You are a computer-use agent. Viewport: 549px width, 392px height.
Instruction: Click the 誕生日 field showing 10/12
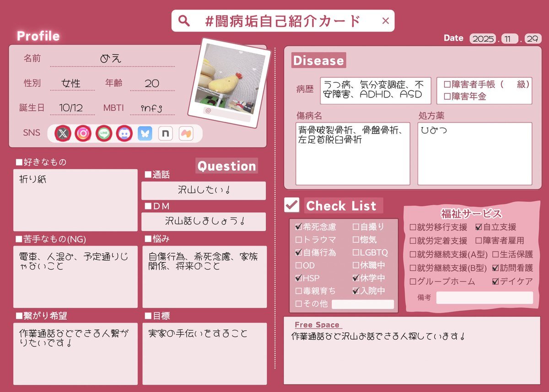71,108
